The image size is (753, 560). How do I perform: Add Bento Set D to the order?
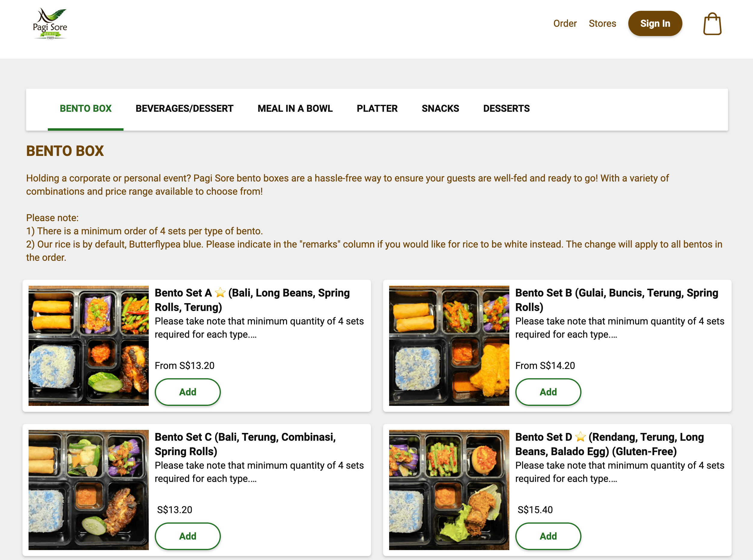[548, 536]
